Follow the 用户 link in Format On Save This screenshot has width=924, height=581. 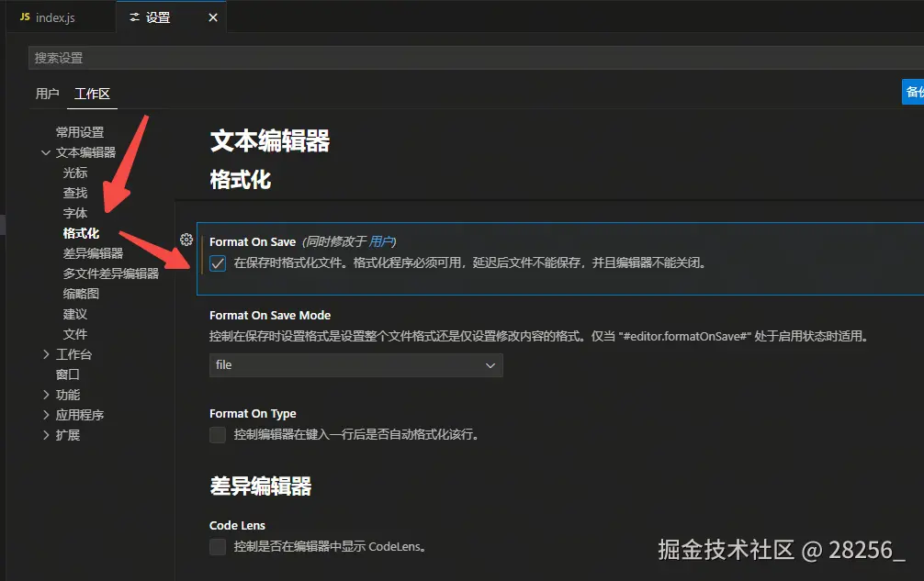[380, 241]
